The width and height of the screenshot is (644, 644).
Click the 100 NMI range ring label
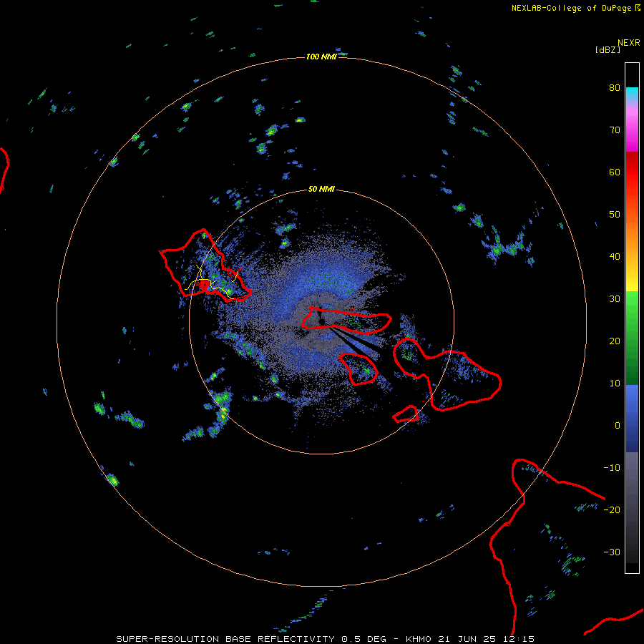click(x=321, y=57)
